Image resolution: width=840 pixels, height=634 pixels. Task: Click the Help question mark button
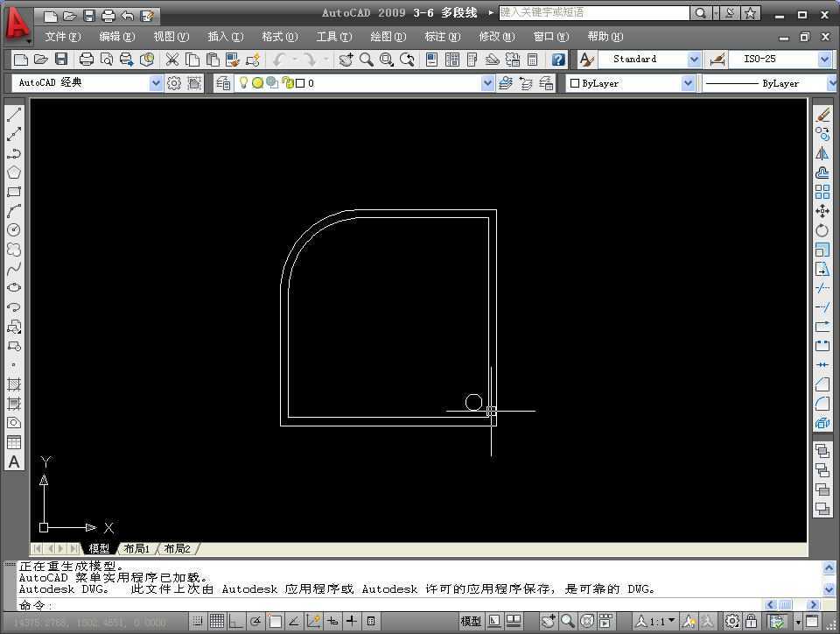click(558, 59)
